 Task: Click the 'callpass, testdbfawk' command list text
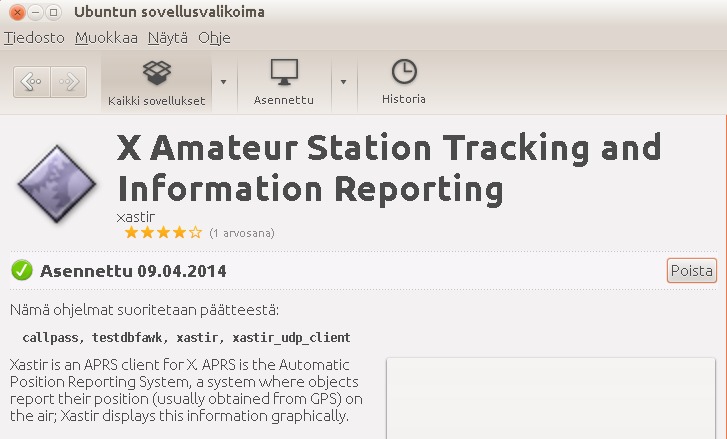pyautogui.click(x=186, y=337)
